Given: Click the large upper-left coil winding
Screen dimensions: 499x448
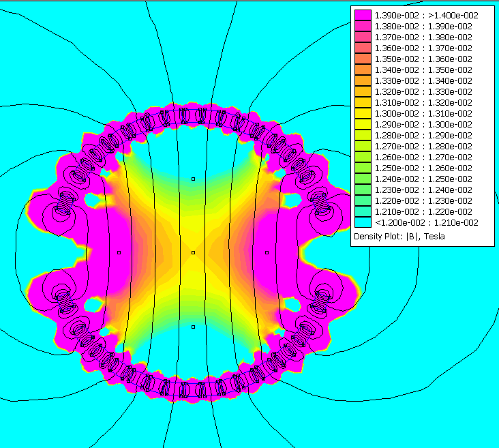Looking at the screenshot, I should click(x=63, y=205).
